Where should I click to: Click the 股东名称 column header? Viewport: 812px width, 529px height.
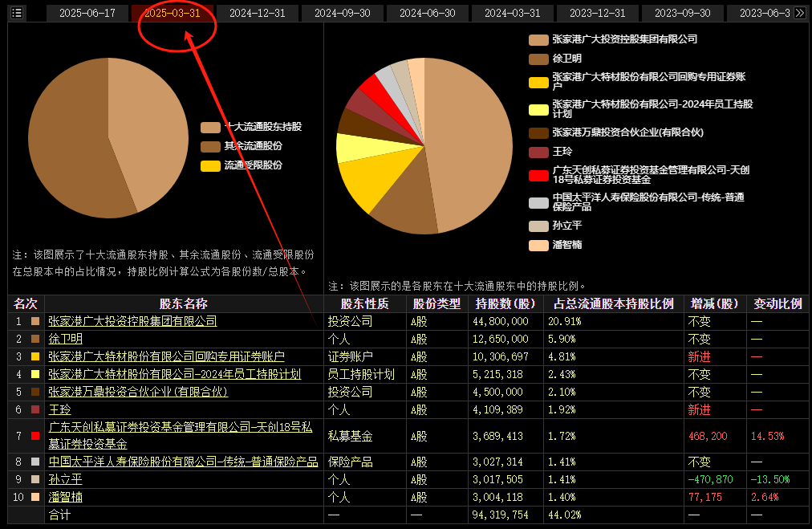tap(183, 303)
